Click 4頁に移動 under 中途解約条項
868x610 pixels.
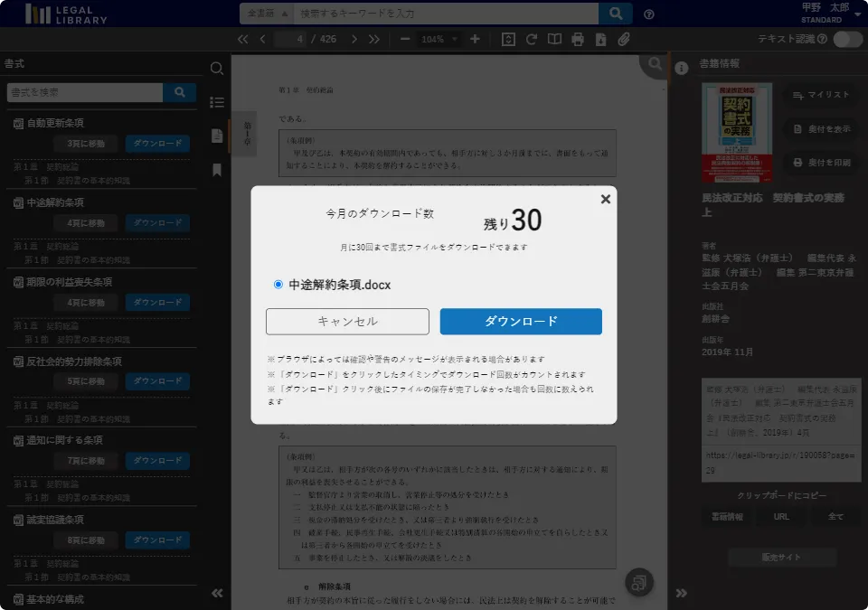pos(86,223)
